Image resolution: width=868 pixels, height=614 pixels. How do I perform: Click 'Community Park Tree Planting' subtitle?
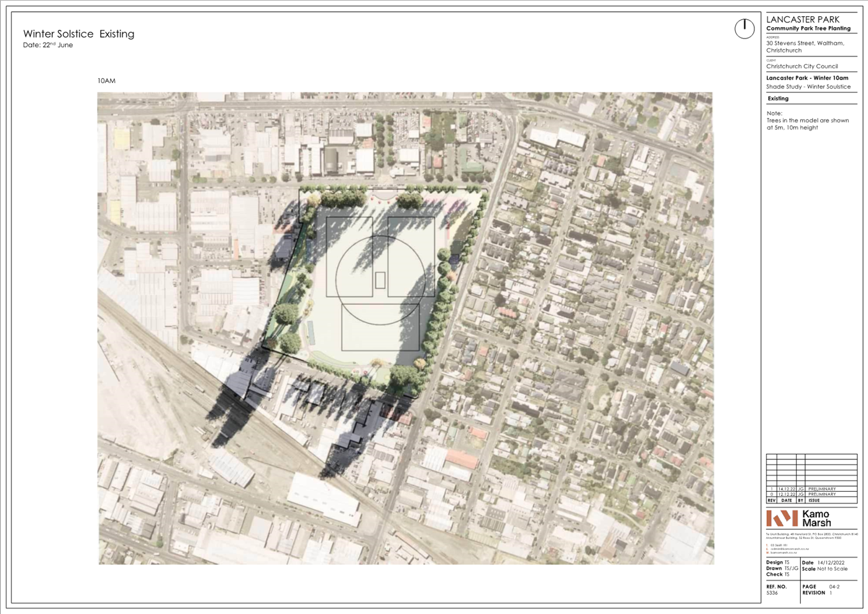(808, 29)
